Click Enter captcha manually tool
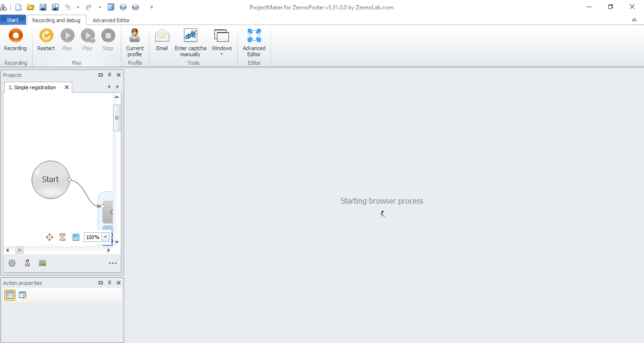The width and height of the screenshot is (644, 343). (x=191, y=43)
